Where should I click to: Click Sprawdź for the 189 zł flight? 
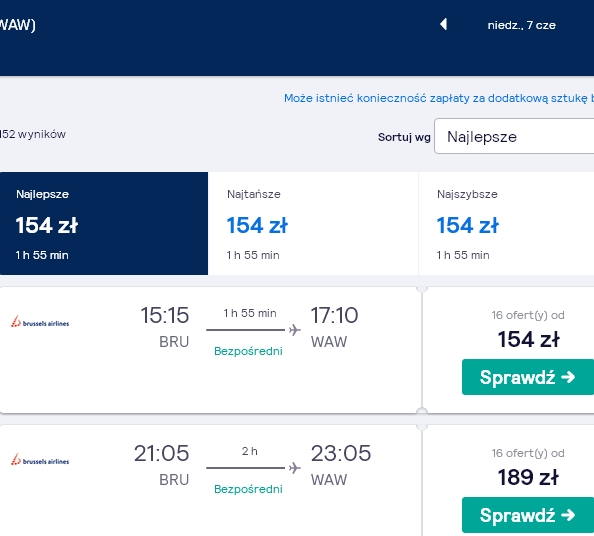pos(528,515)
